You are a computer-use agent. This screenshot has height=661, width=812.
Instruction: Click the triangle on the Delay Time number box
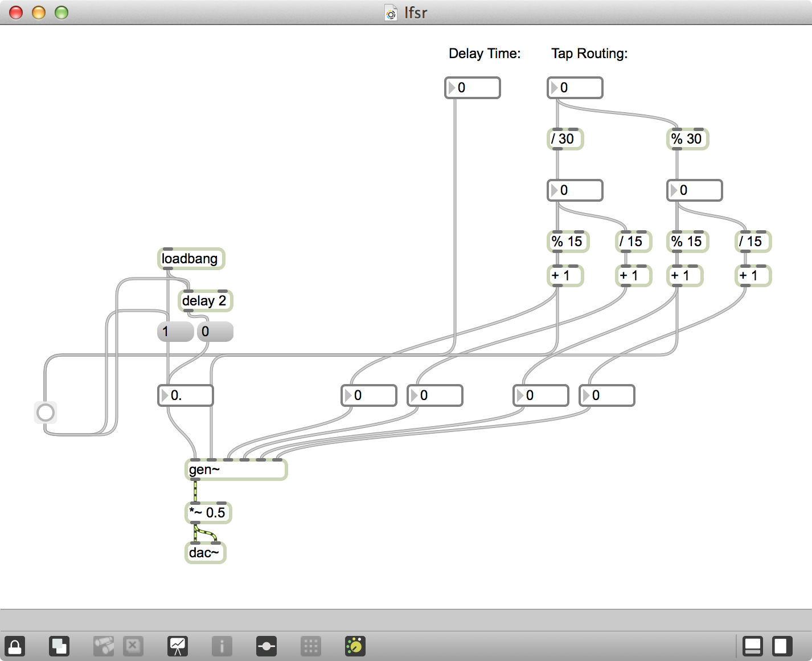click(452, 88)
